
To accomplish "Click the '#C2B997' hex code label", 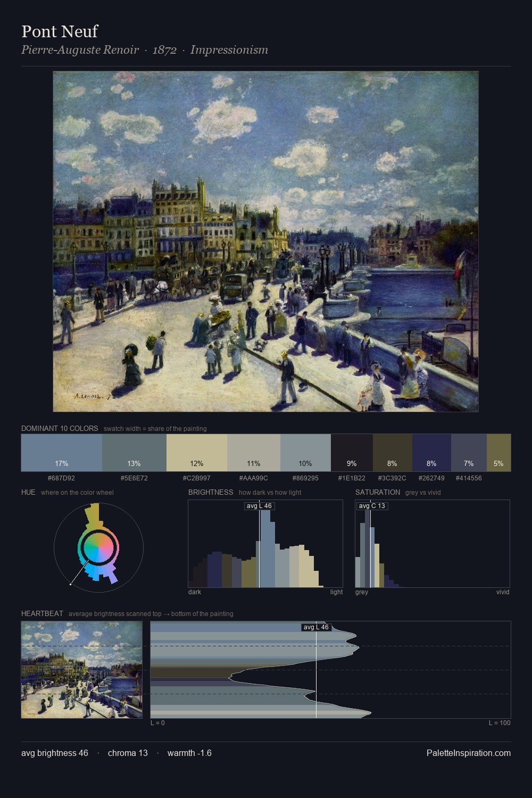I will pyautogui.click(x=197, y=478).
